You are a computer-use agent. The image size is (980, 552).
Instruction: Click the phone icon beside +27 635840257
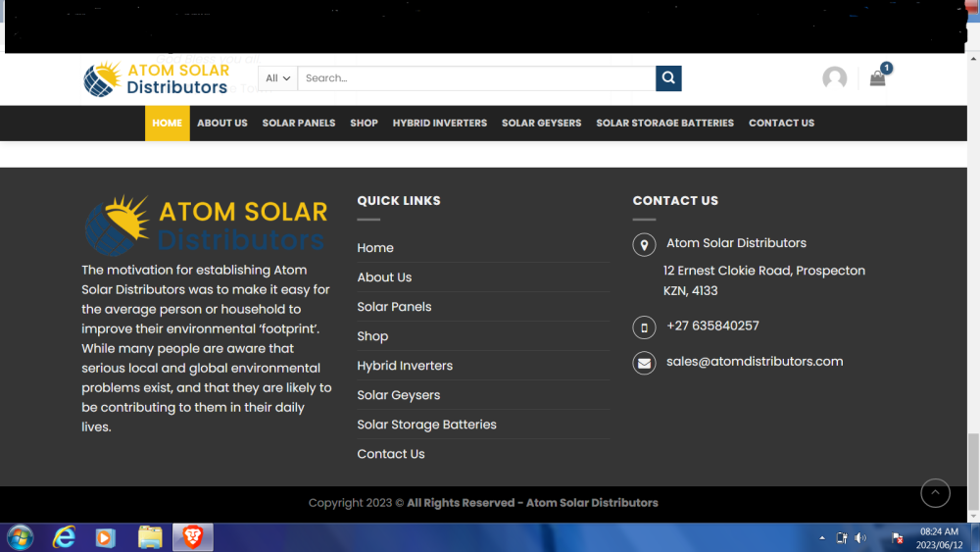(644, 326)
